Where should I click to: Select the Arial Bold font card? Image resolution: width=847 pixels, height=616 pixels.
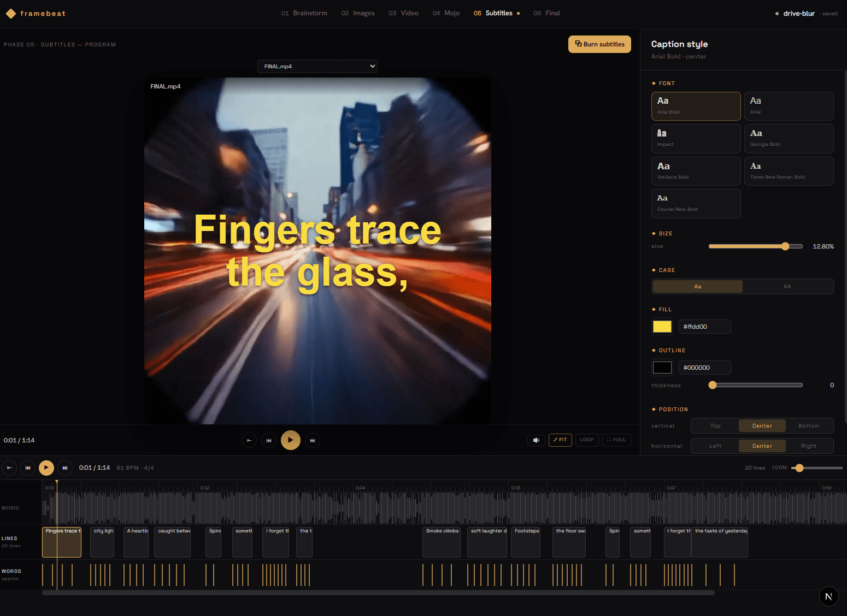click(696, 106)
